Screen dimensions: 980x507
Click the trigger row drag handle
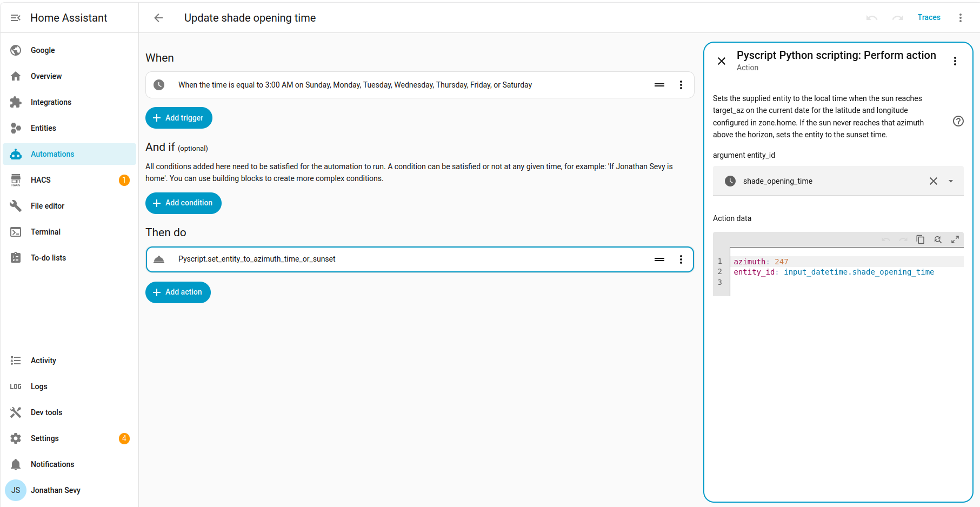(x=659, y=85)
